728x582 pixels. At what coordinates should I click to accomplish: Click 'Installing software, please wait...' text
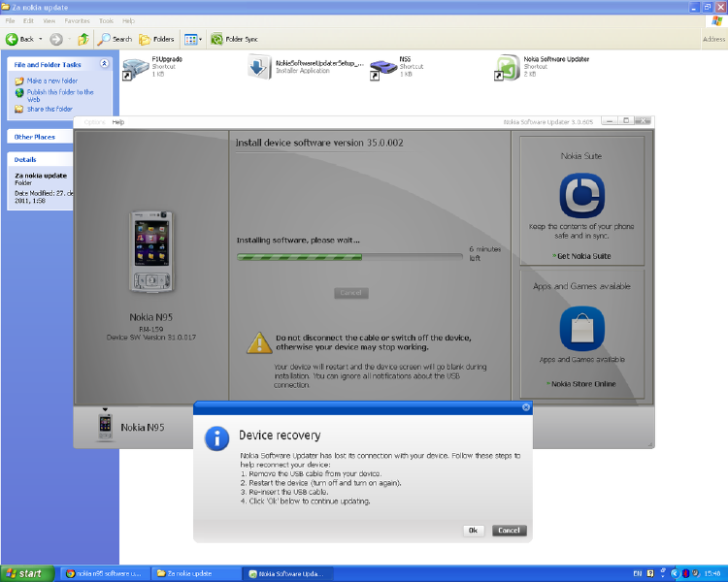point(298,240)
